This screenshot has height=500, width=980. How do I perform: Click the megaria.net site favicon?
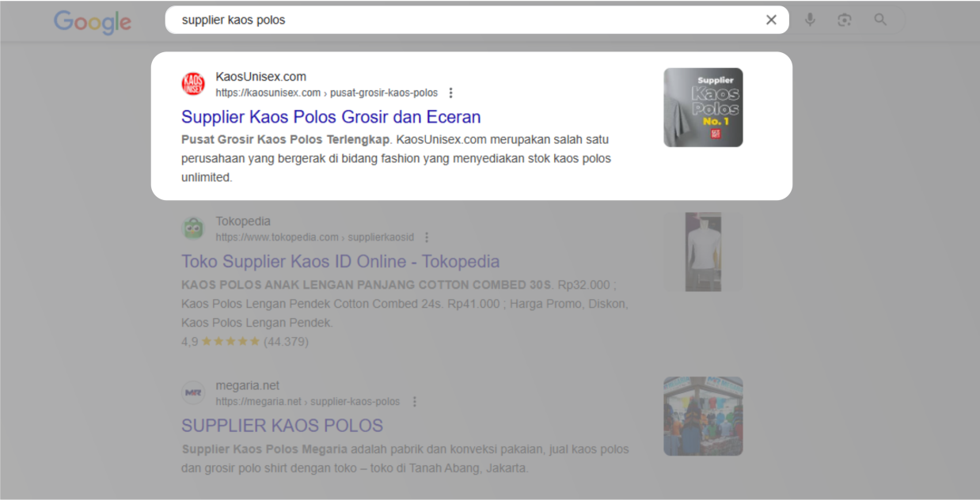click(x=193, y=393)
